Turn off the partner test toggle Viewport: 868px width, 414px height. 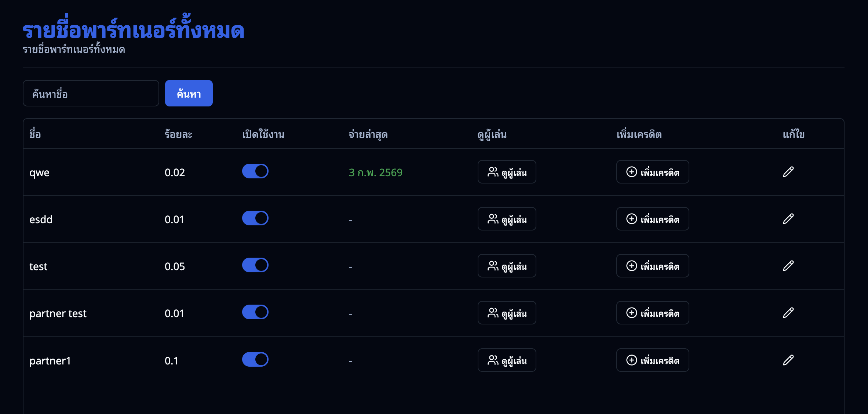coord(255,312)
